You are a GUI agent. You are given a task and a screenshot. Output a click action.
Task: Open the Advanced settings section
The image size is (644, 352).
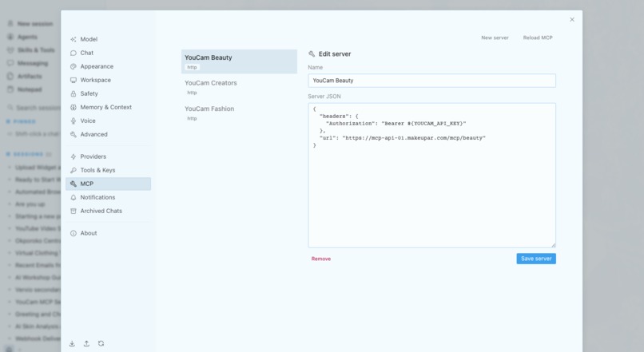[x=108, y=134]
